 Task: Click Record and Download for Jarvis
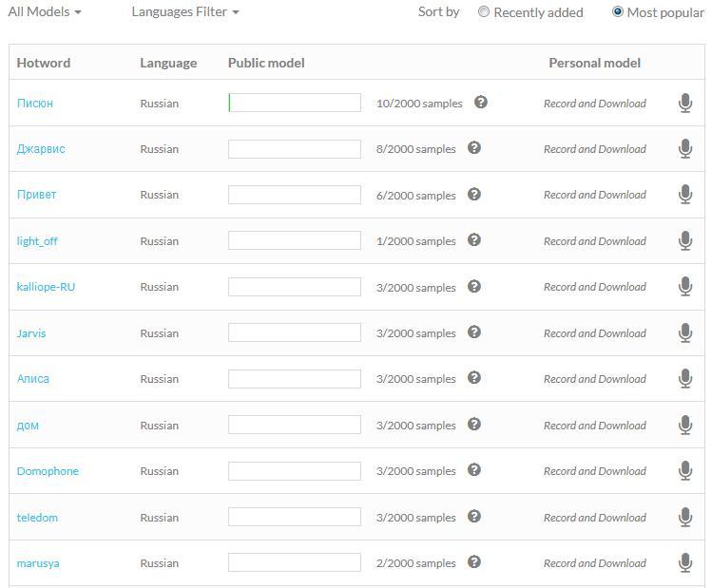pos(594,333)
